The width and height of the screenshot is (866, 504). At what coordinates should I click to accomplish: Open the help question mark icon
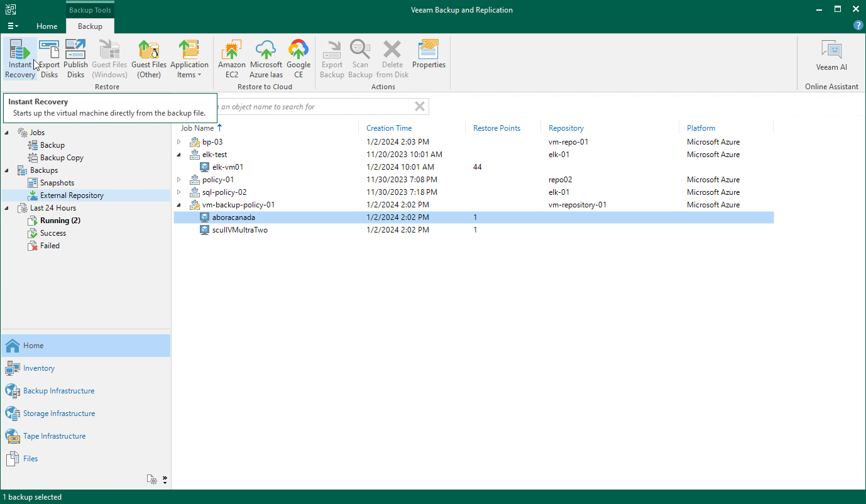(x=858, y=26)
